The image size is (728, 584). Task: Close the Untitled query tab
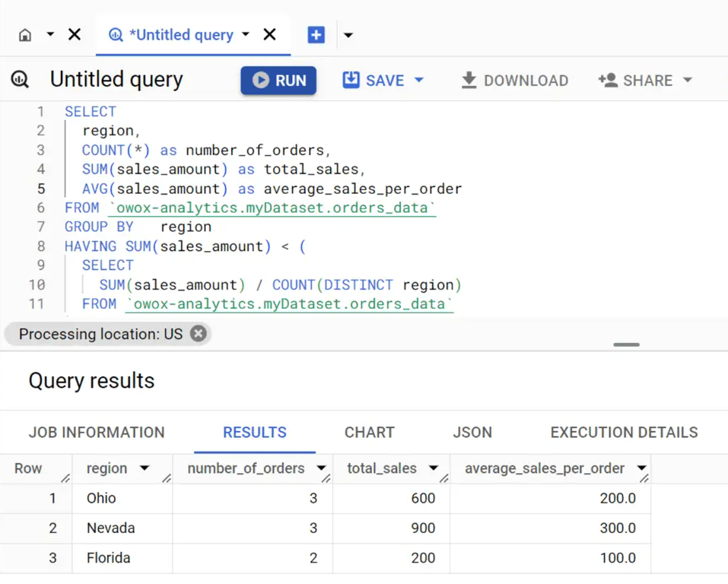pyautogui.click(x=270, y=34)
